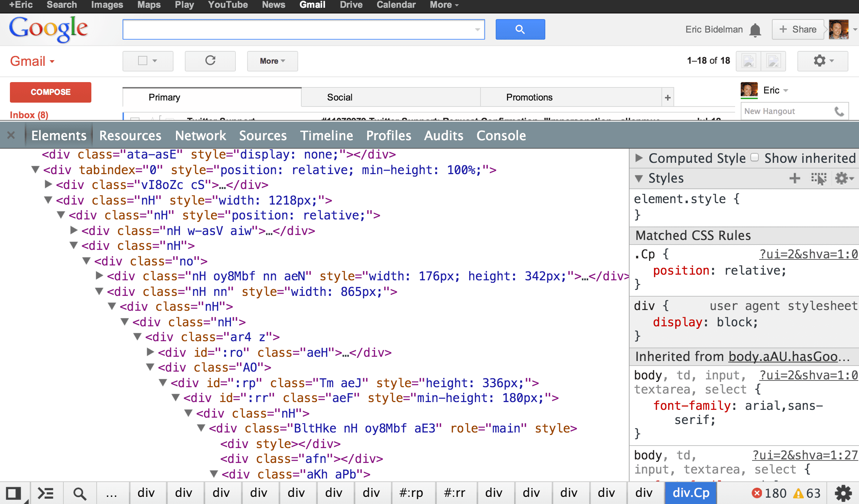Click the DevTools settings gear icon
859x504 pixels.
point(844,493)
